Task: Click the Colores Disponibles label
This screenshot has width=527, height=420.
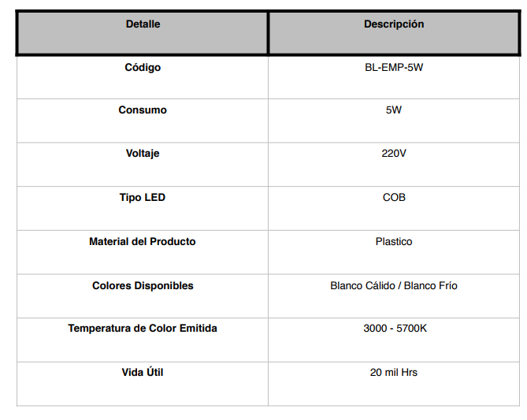Action: tap(143, 286)
